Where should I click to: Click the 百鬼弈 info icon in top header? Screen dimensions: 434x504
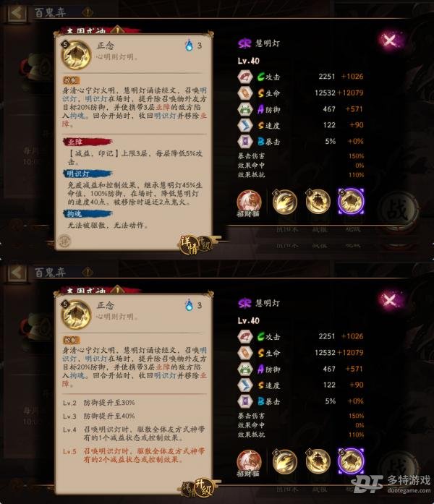88,12
